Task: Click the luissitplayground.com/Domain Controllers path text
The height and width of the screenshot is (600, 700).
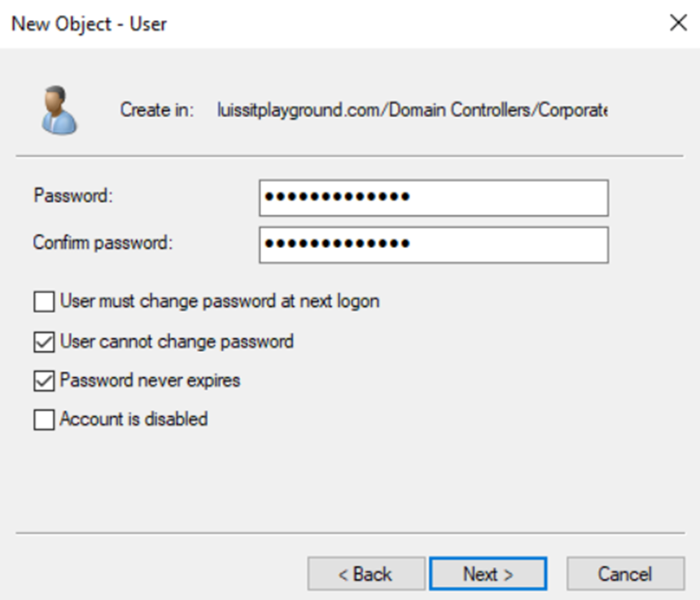Action: click(412, 110)
